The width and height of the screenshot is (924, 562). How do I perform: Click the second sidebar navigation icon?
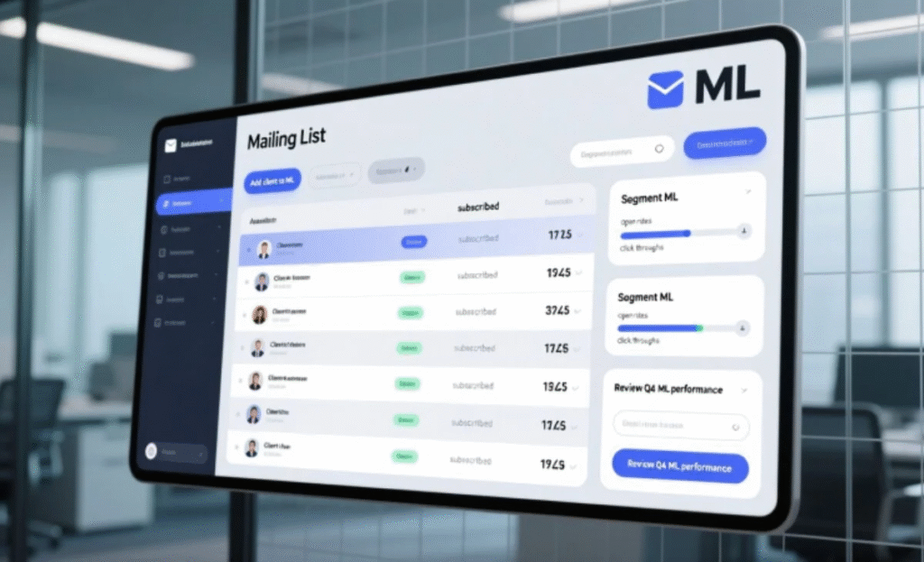pyautogui.click(x=164, y=229)
